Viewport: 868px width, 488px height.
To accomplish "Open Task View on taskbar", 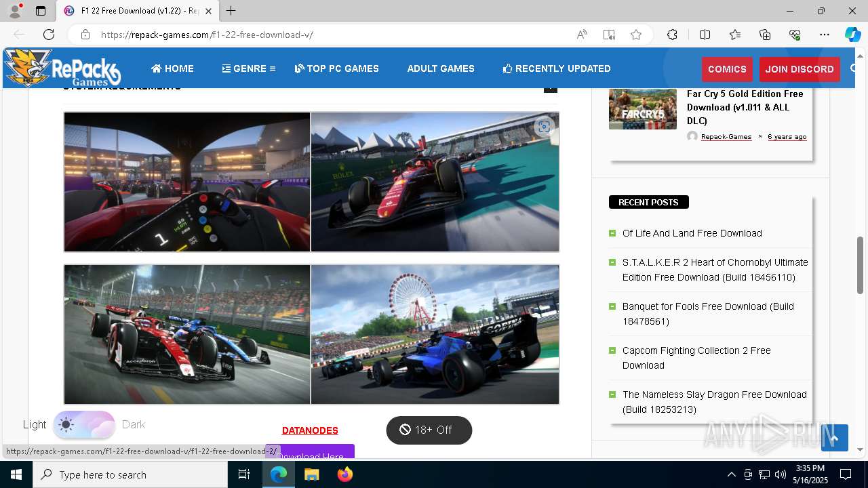I will coord(244,474).
